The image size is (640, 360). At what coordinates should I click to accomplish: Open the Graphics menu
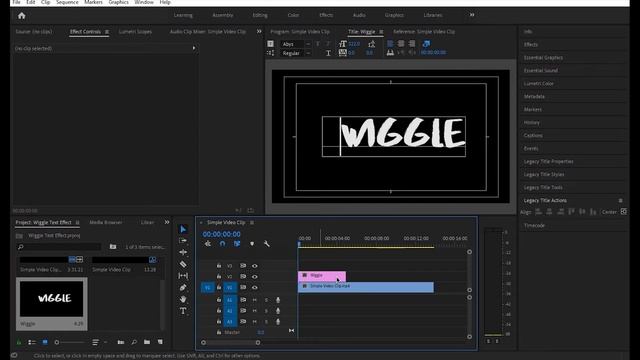118,2
